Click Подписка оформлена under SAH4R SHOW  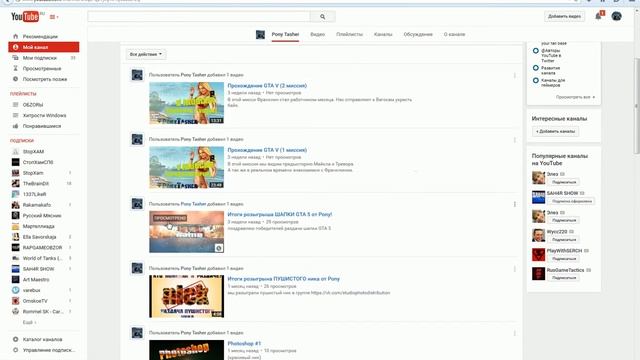pyautogui.click(x=571, y=201)
